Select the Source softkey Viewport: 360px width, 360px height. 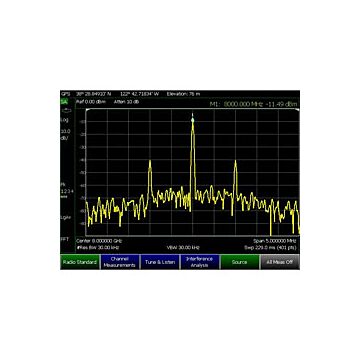point(239,262)
